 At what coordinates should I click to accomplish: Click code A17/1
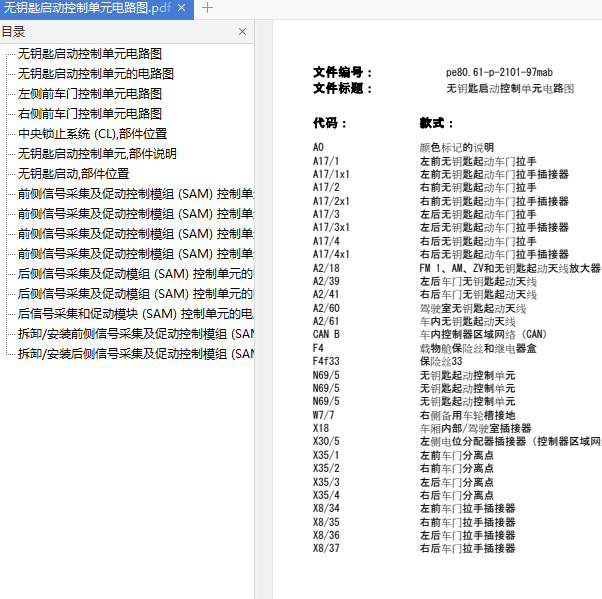tap(326, 161)
